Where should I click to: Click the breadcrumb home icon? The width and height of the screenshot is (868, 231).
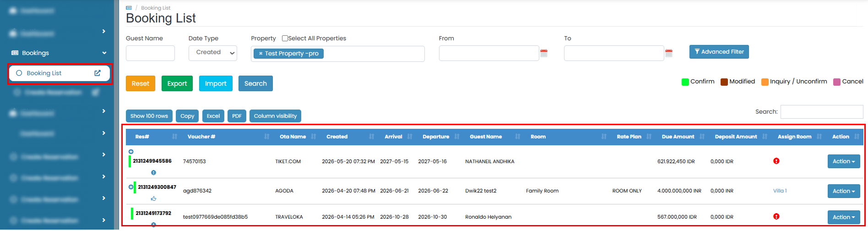click(129, 8)
